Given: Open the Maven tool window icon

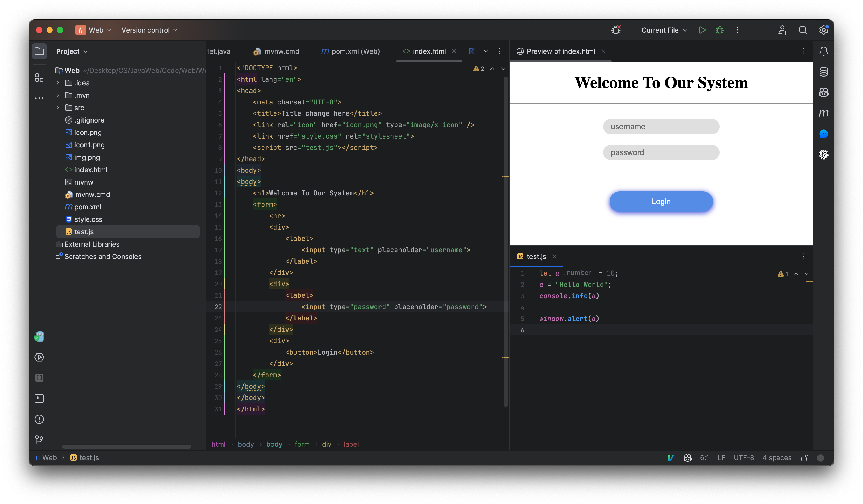Looking at the screenshot, I should click(x=824, y=113).
